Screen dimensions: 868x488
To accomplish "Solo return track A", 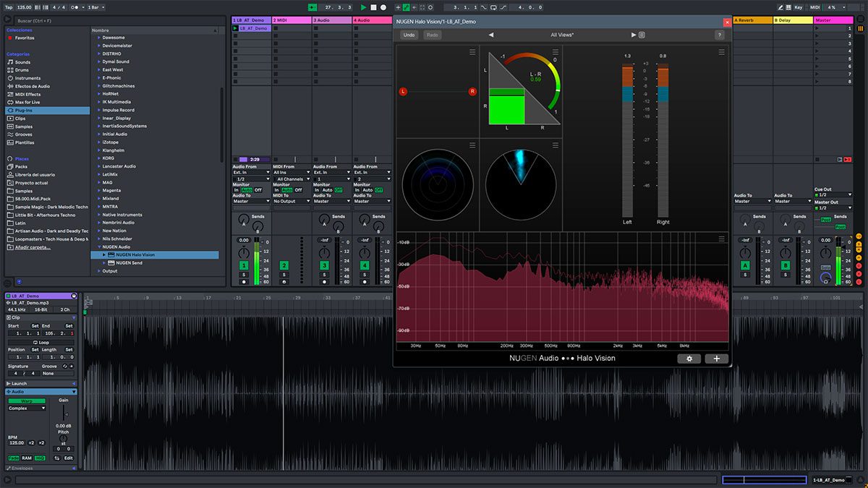I will pos(745,275).
